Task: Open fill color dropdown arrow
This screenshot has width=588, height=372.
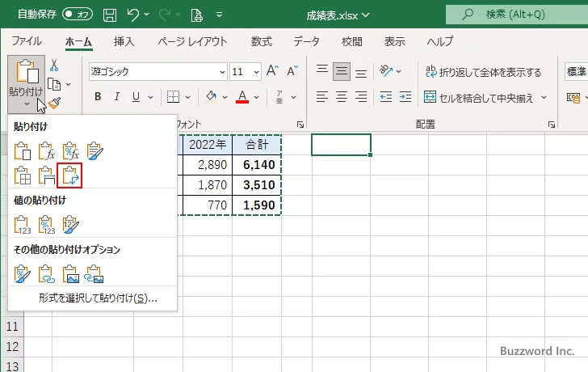Action: (225, 97)
